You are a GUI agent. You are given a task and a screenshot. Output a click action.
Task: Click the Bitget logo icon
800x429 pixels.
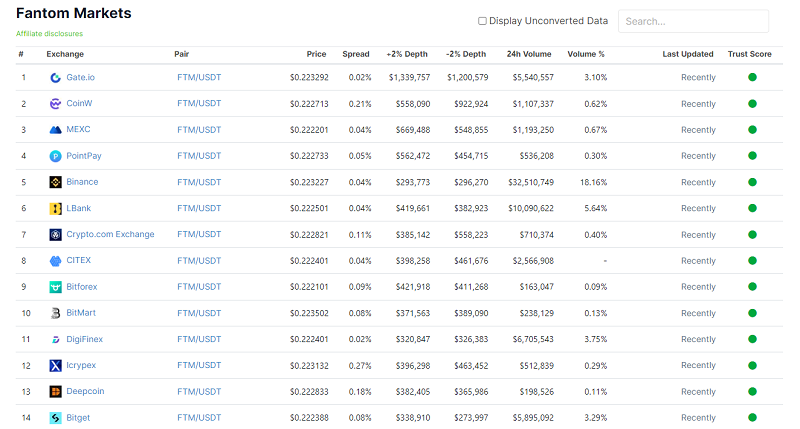pos(56,418)
